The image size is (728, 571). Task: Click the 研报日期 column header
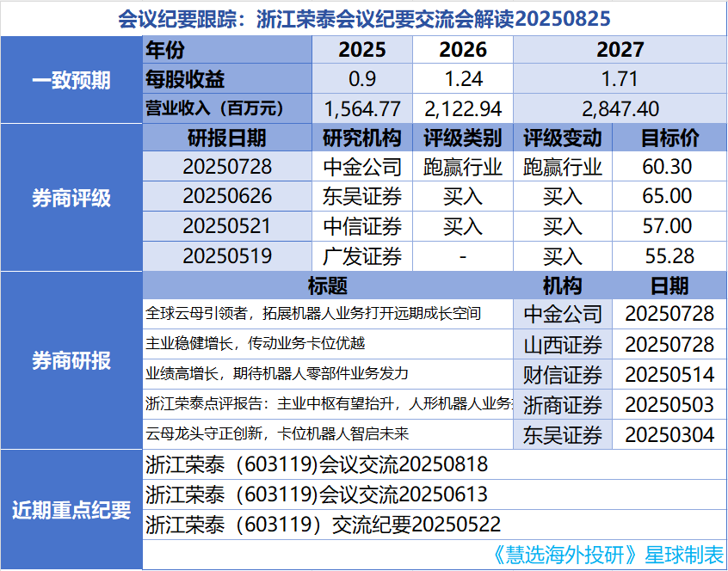226,138
